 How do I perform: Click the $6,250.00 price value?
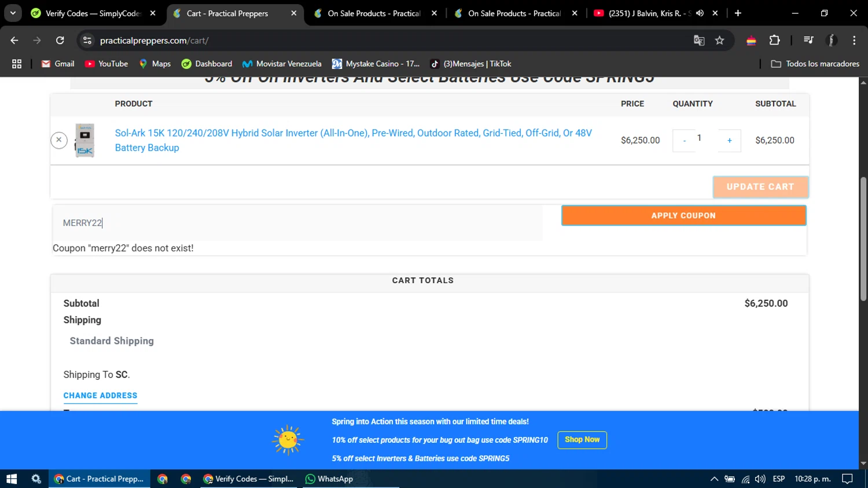[x=640, y=140]
